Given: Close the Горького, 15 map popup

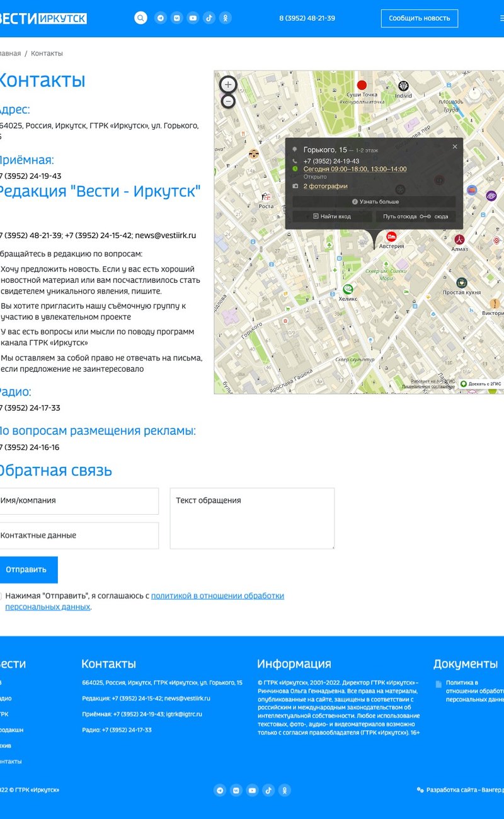Looking at the screenshot, I should [455, 146].
